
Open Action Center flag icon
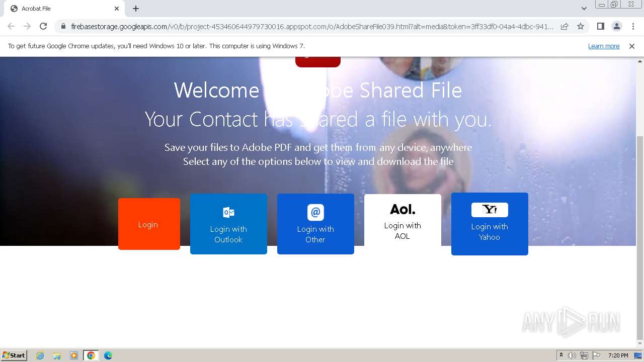click(x=596, y=355)
